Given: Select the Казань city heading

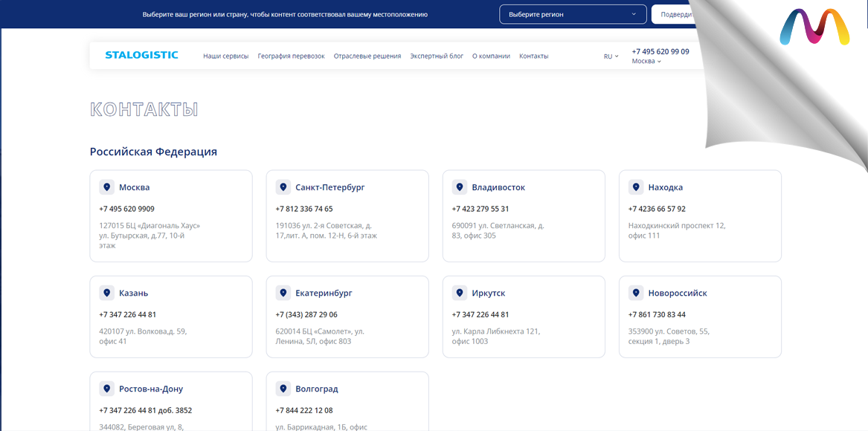Looking at the screenshot, I should click(x=133, y=294).
